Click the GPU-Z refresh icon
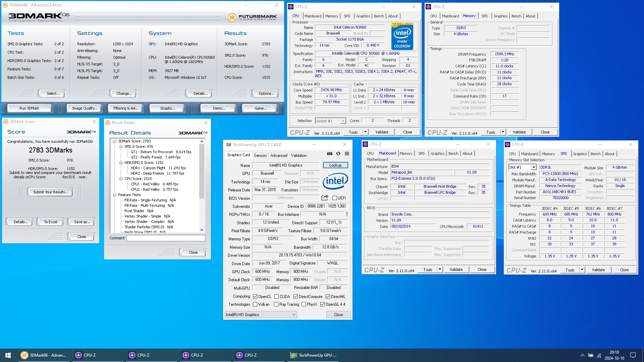The image size is (644, 362). [x=338, y=154]
